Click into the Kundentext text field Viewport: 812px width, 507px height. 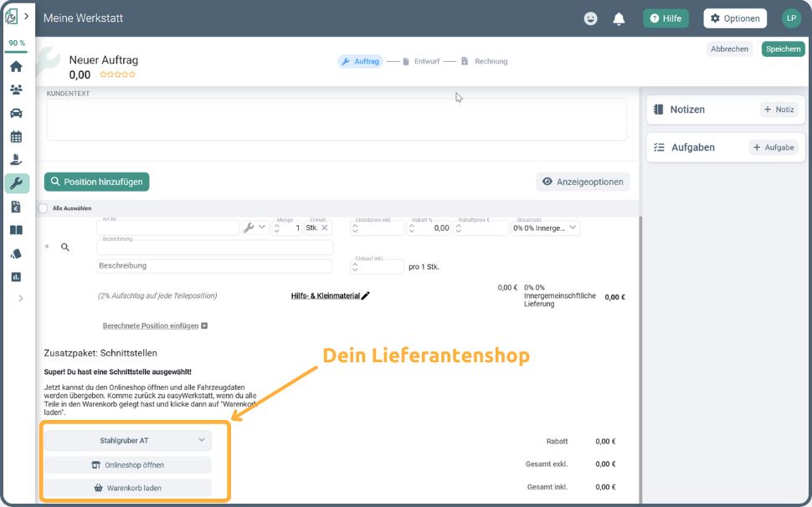coord(337,120)
